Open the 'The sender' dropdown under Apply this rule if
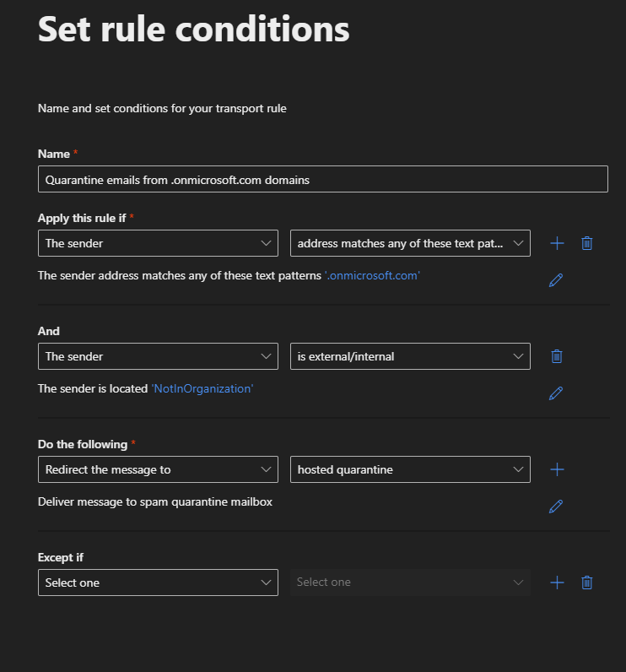 tap(158, 243)
